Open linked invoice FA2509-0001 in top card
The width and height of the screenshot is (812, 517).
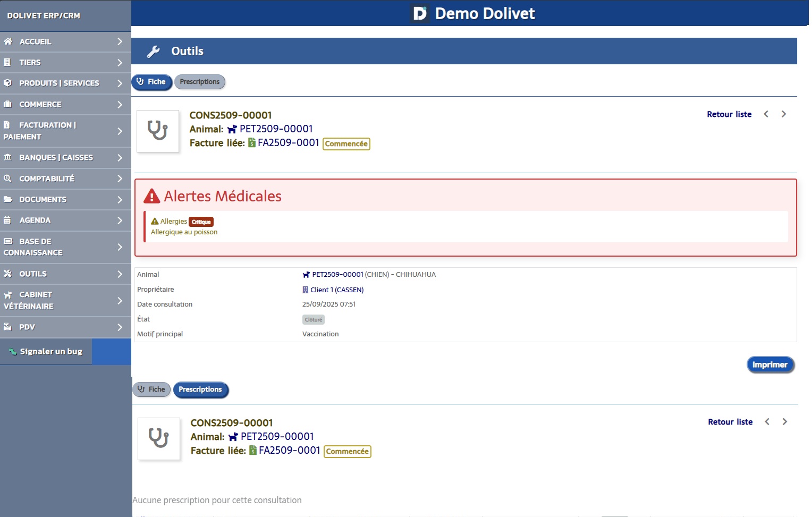point(288,143)
